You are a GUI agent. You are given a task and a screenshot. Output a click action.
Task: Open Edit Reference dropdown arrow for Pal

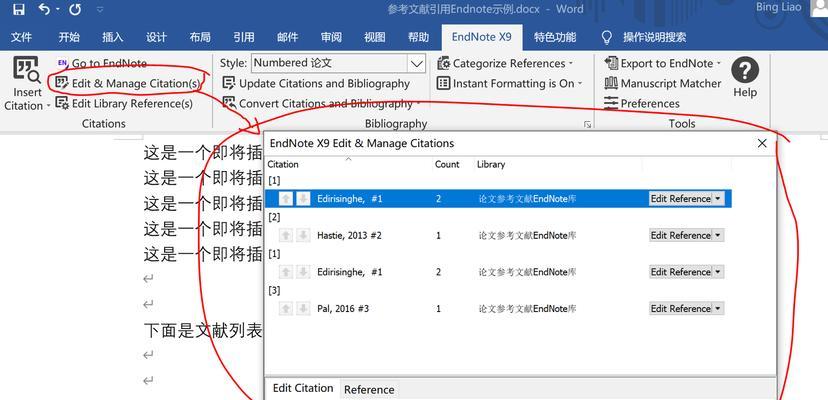(718, 309)
